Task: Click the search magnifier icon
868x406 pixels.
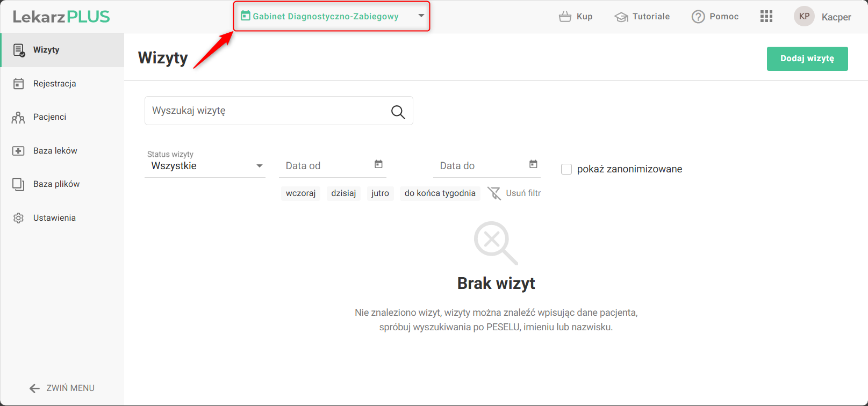Action: coord(398,112)
